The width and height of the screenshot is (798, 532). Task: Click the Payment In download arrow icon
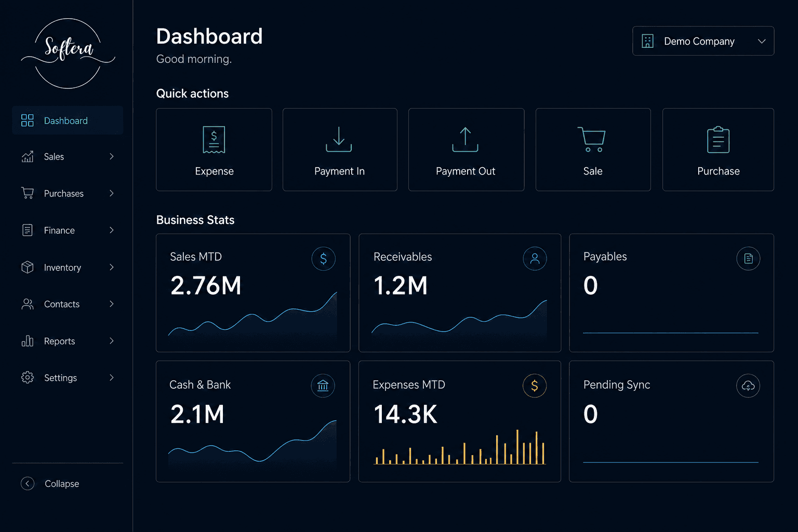339,139
